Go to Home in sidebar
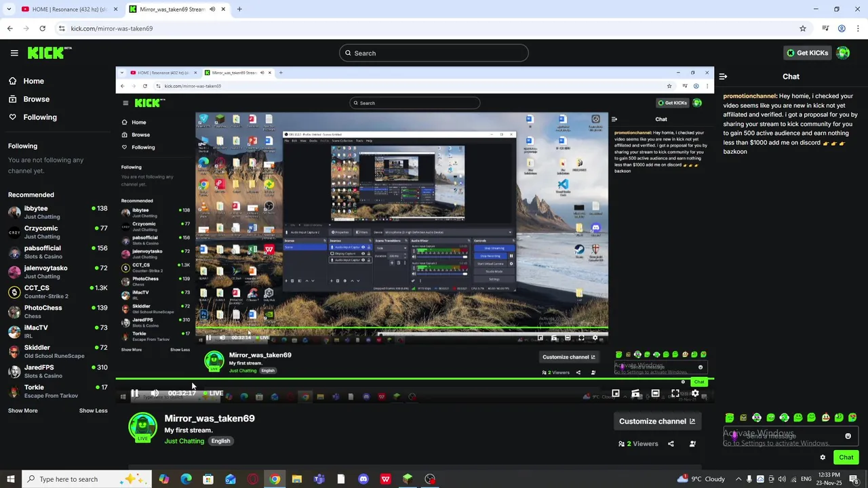Viewport: 868px width, 488px height. click(26, 81)
